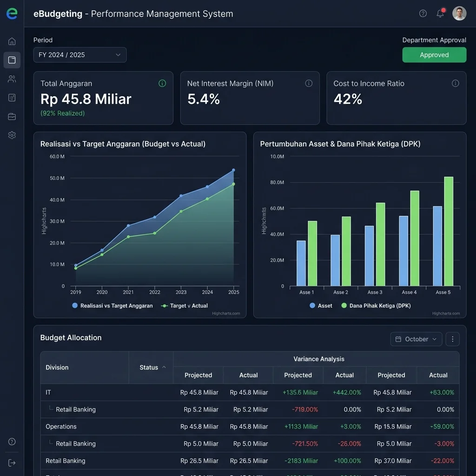The width and height of the screenshot is (476, 476).
Task: Select the IT division row
Action: pos(250,392)
